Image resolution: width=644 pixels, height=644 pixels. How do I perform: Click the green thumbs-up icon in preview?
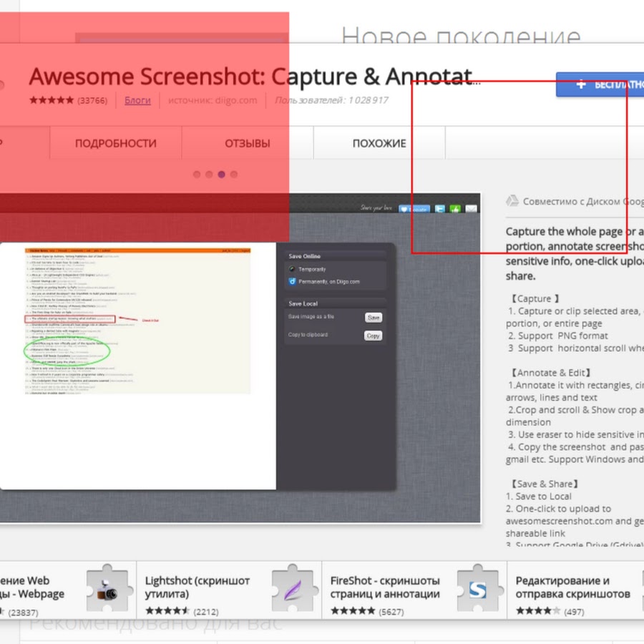coord(455,210)
